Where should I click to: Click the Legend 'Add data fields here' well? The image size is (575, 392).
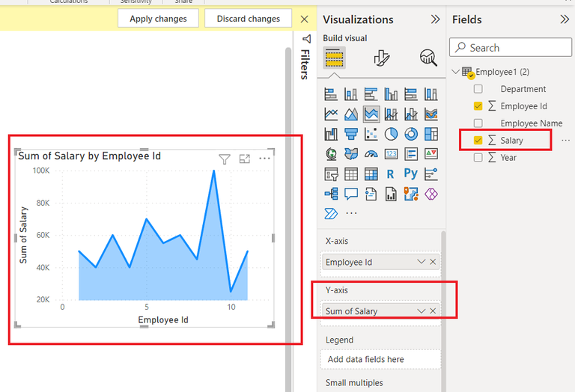(380, 359)
